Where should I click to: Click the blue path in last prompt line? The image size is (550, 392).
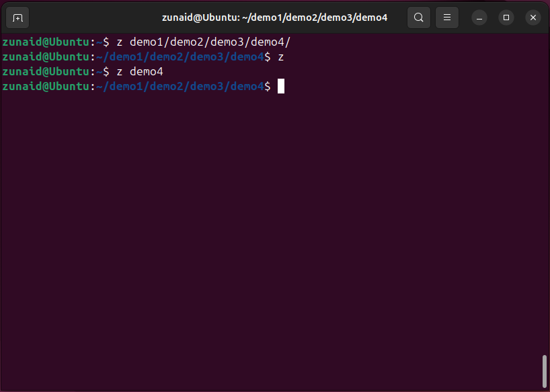point(180,86)
